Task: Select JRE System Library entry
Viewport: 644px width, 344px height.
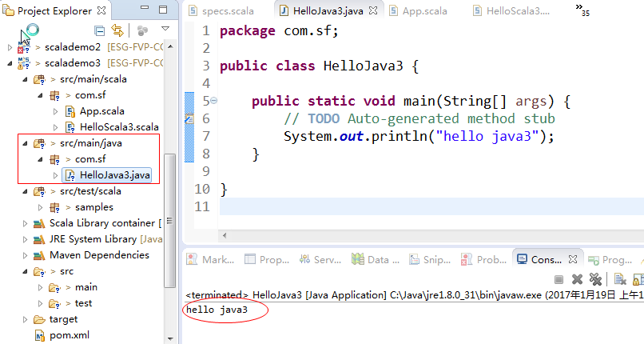Action: [106, 239]
